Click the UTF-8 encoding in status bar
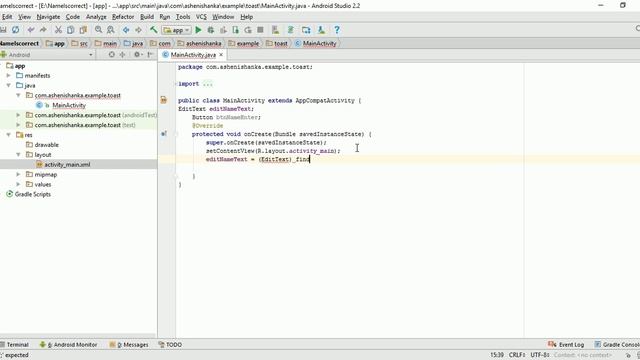 pyautogui.click(x=540, y=355)
